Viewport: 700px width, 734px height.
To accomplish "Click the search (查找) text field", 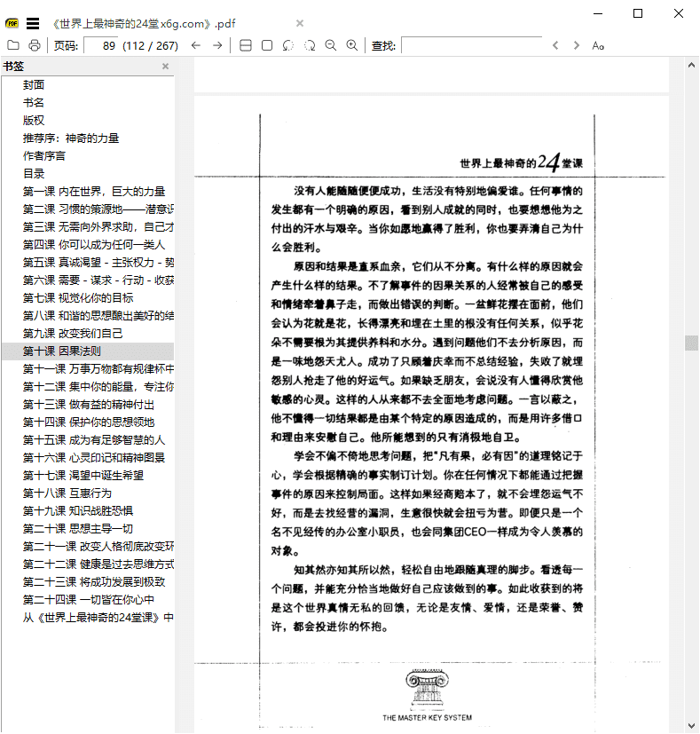I will pos(471,45).
